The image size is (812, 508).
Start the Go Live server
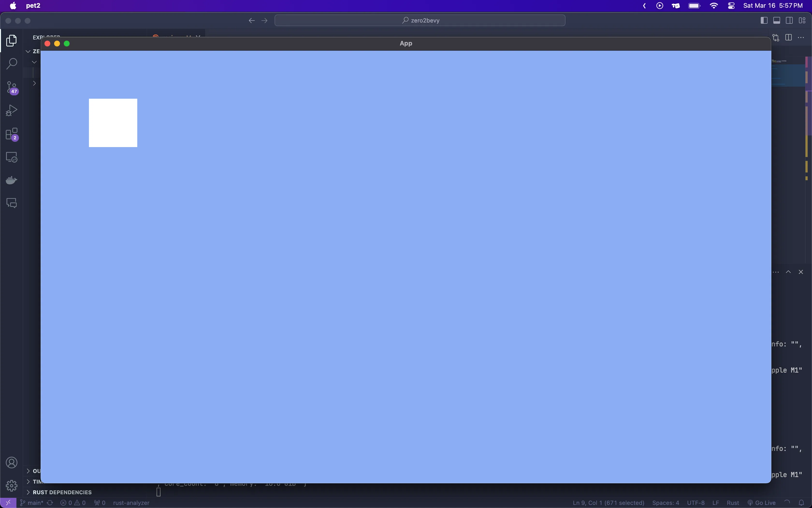[x=761, y=503]
